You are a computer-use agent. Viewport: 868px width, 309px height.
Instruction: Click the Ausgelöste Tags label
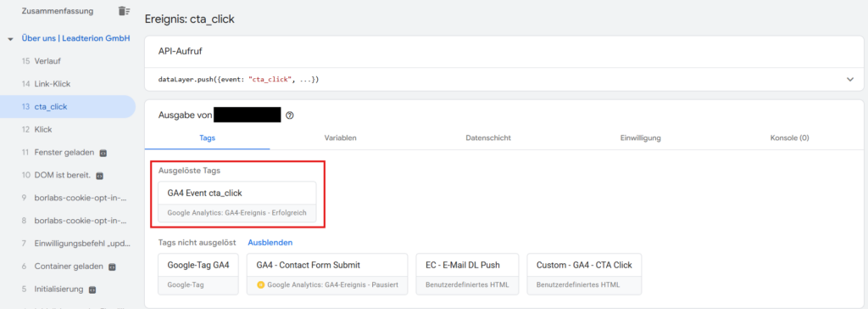190,171
